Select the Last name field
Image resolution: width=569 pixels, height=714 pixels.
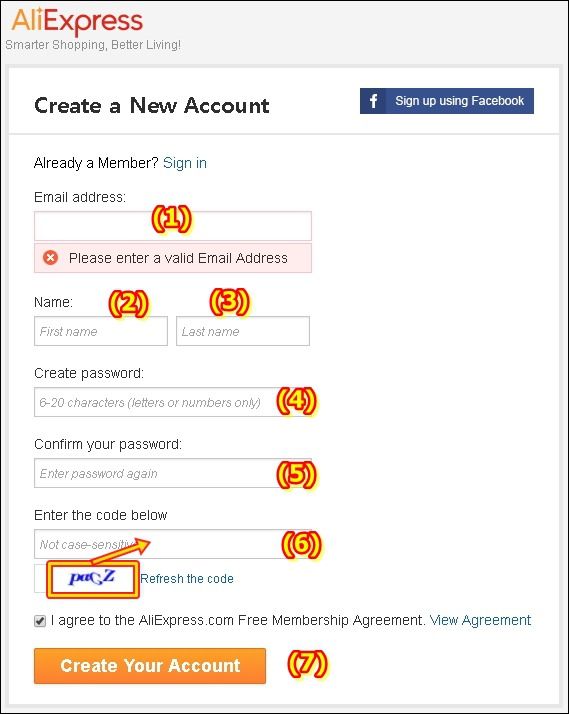(243, 331)
